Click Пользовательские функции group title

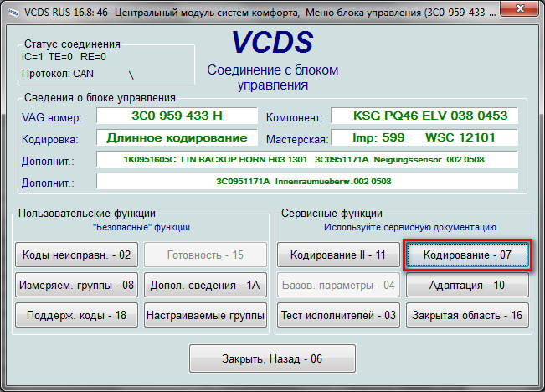coord(87,214)
